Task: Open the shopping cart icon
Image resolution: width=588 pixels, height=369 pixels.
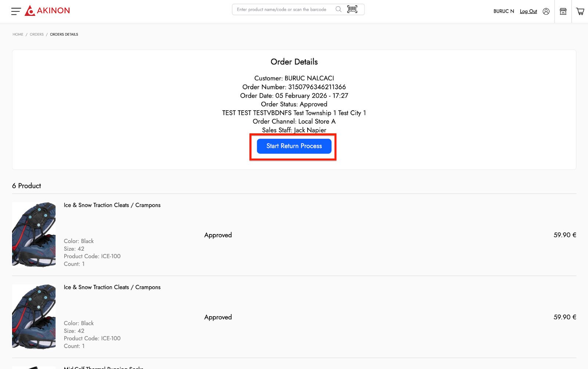Action: point(580,11)
